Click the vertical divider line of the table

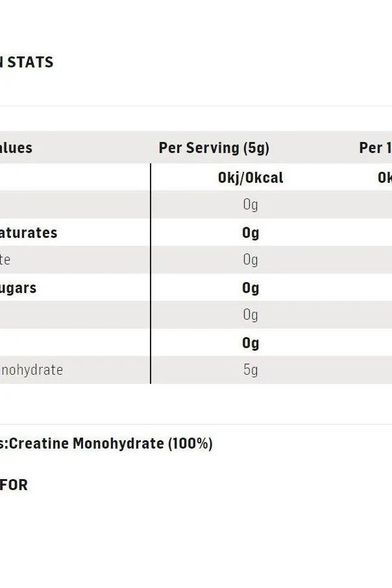pos(151,274)
